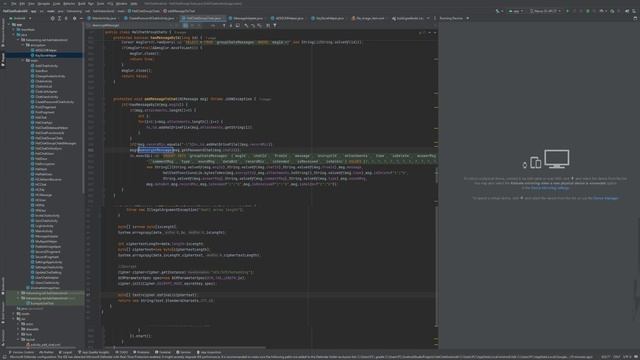Open the app run configuration dropdown
Viewport: 640px width, 360px height.
[516, 11]
